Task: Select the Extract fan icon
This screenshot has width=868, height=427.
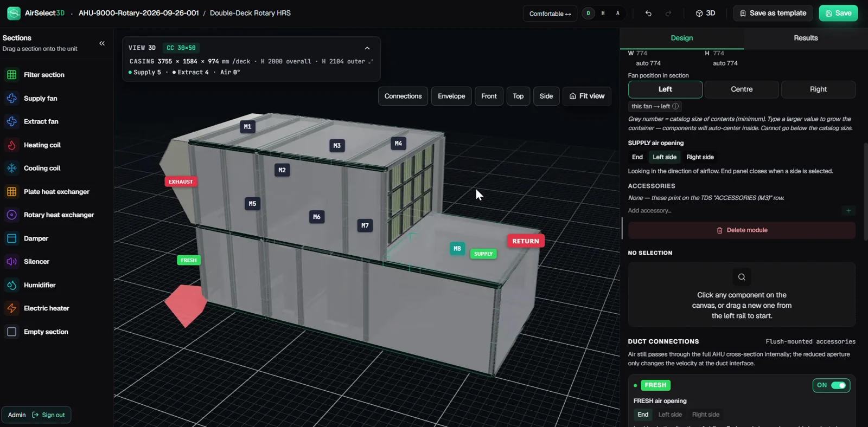Action: 12,121
